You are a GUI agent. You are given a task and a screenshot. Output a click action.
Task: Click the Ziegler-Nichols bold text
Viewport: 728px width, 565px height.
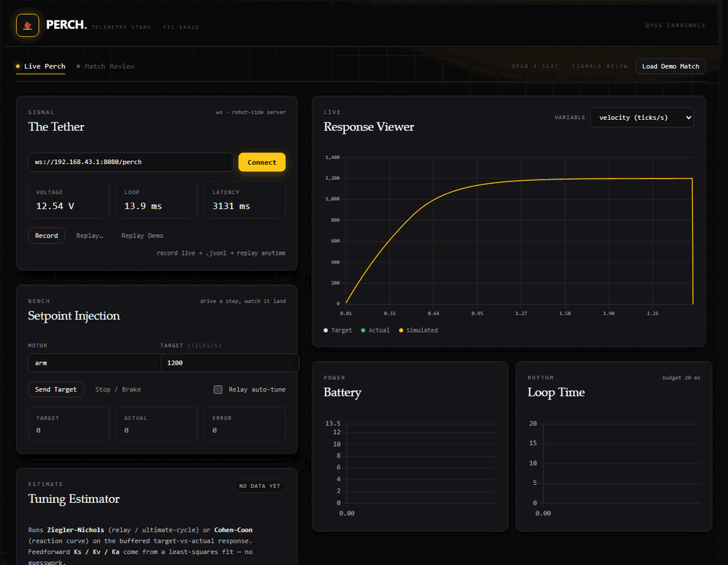point(75,530)
